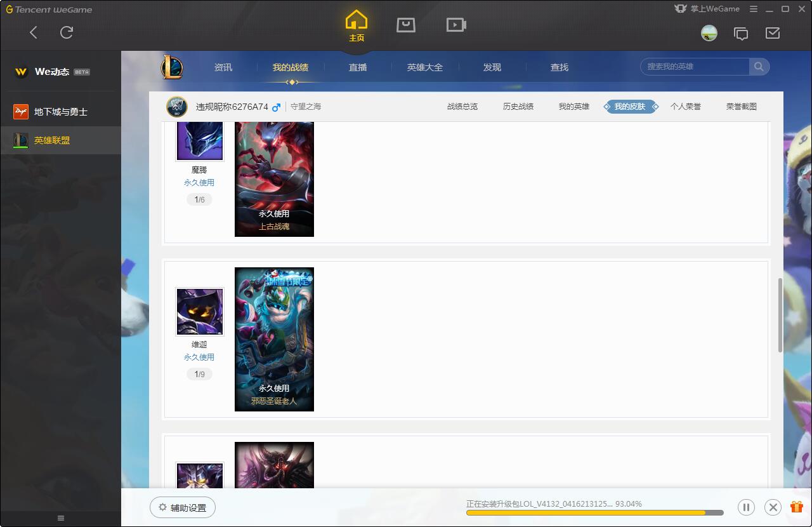This screenshot has height=527, width=812.
Task: Open the mail inbox icon
Action: (773, 33)
